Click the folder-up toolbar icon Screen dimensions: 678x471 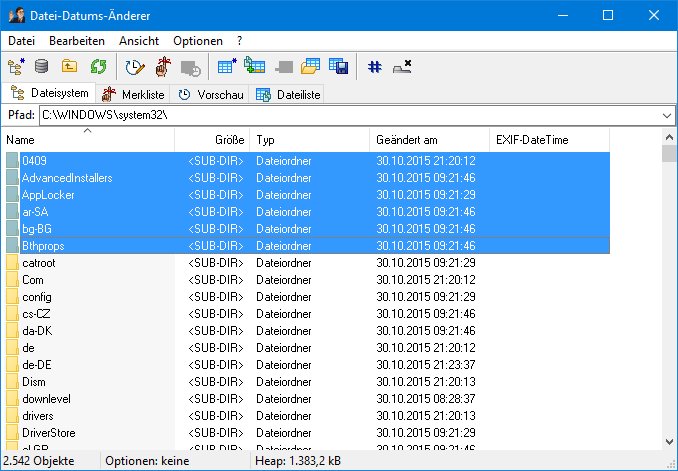click(70, 67)
